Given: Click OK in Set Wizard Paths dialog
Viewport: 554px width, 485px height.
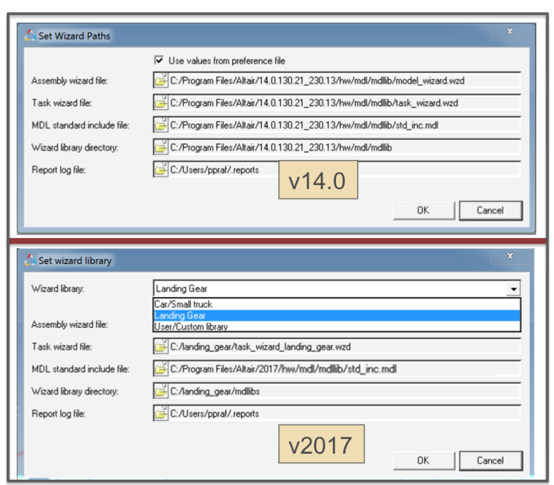Looking at the screenshot, I should pyautogui.click(x=423, y=211).
